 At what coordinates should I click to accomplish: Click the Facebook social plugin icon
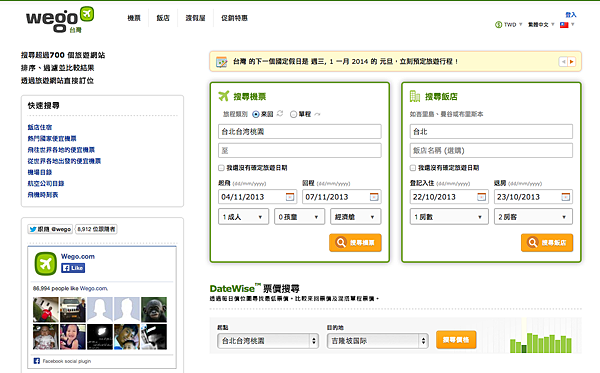pyautogui.click(x=37, y=361)
